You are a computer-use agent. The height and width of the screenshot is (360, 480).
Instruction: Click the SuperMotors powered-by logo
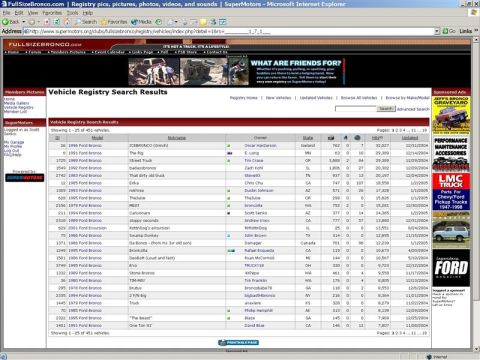pos(25,178)
